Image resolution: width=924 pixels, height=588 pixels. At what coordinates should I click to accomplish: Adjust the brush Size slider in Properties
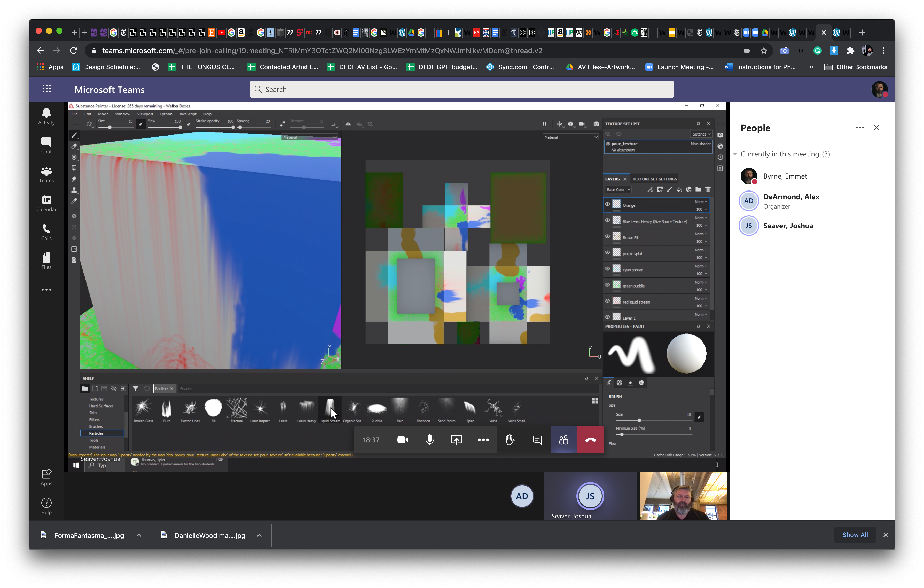(x=639, y=420)
